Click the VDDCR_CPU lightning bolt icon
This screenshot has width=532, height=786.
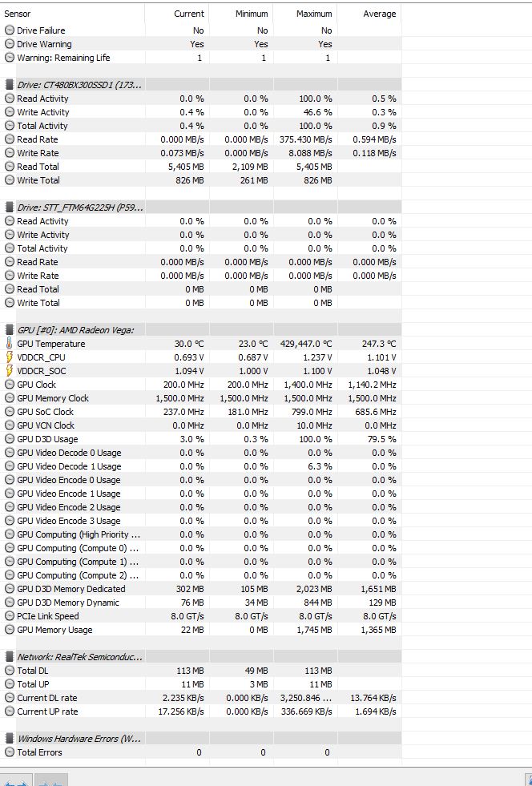[9, 357]
